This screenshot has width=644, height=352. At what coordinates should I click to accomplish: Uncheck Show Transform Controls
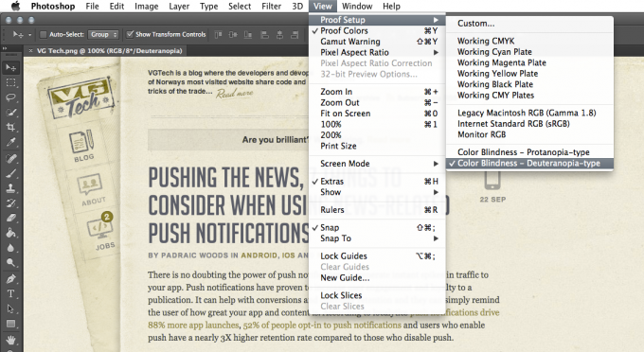[x=130, y=34]
